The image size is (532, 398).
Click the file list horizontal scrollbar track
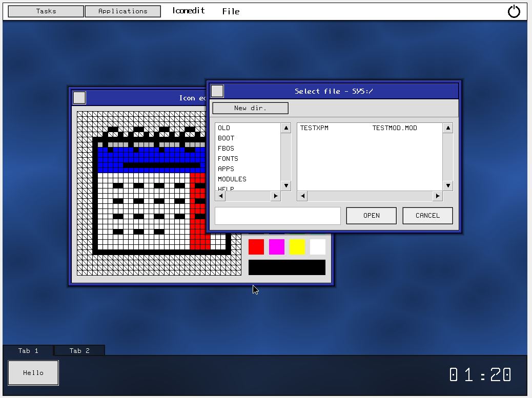point(370,196)
